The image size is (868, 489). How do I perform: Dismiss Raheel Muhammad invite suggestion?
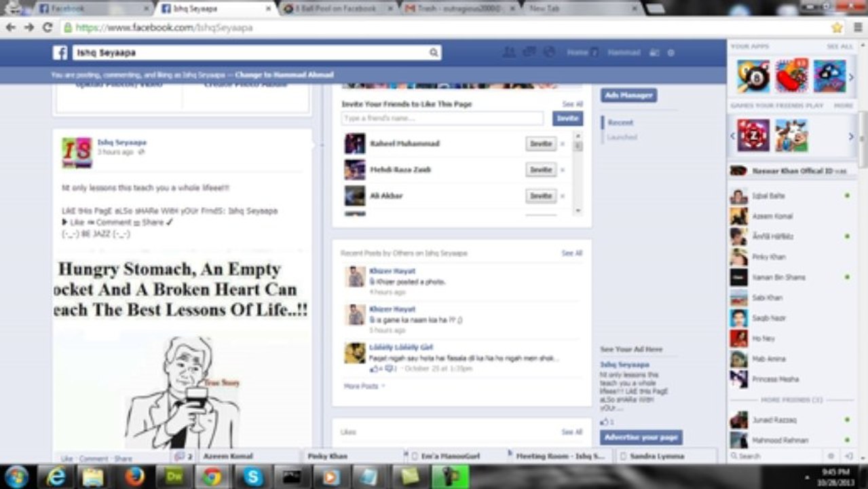pos(563,144)
